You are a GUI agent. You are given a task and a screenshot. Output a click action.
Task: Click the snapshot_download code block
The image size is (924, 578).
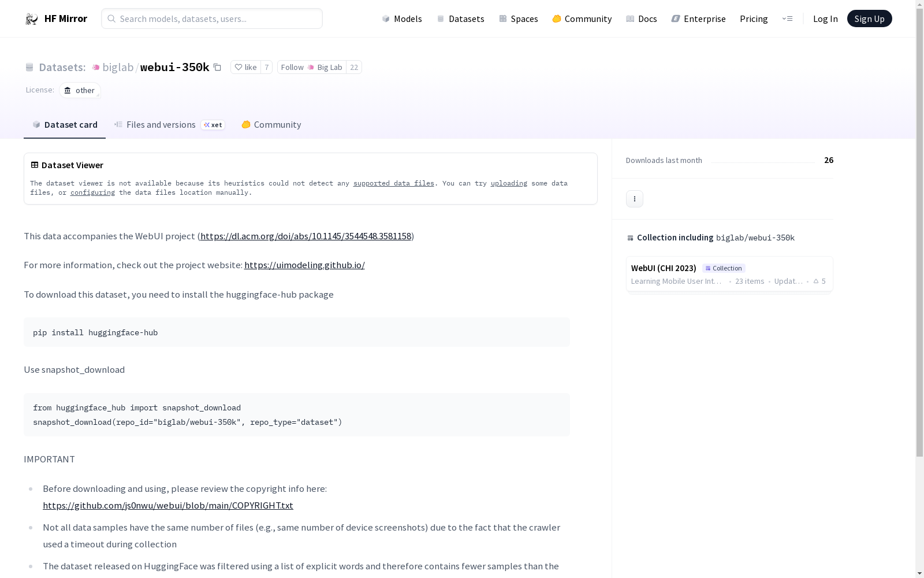click(x=297, y=415)
